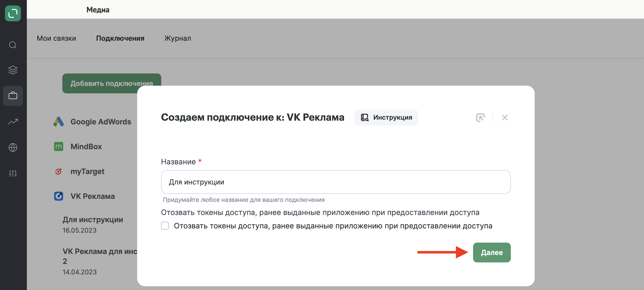
Task: Open the sliders settings sidebar icon
Action: pyautogui.click(x=13, y=173)
